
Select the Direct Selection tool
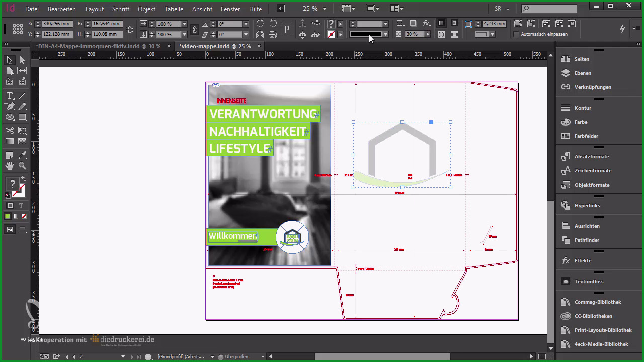click(22, 60)
